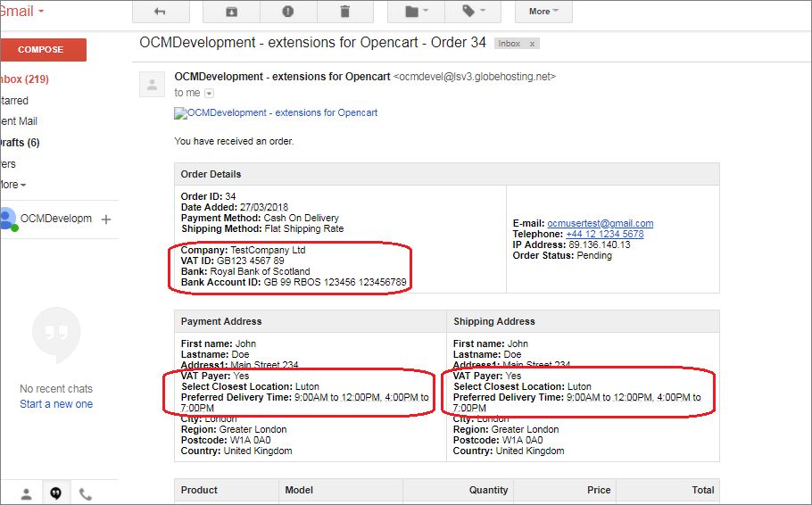This screenshot has width=812, height=505.
Task: Select the 'Bank: Royal Bank of Scotland' line
Action: 245,271
